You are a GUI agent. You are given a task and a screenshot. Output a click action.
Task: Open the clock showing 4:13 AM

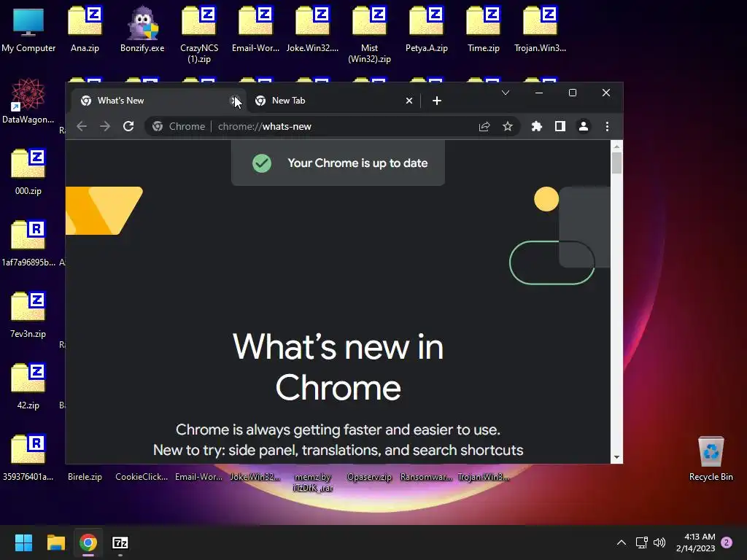coord(695,542)
